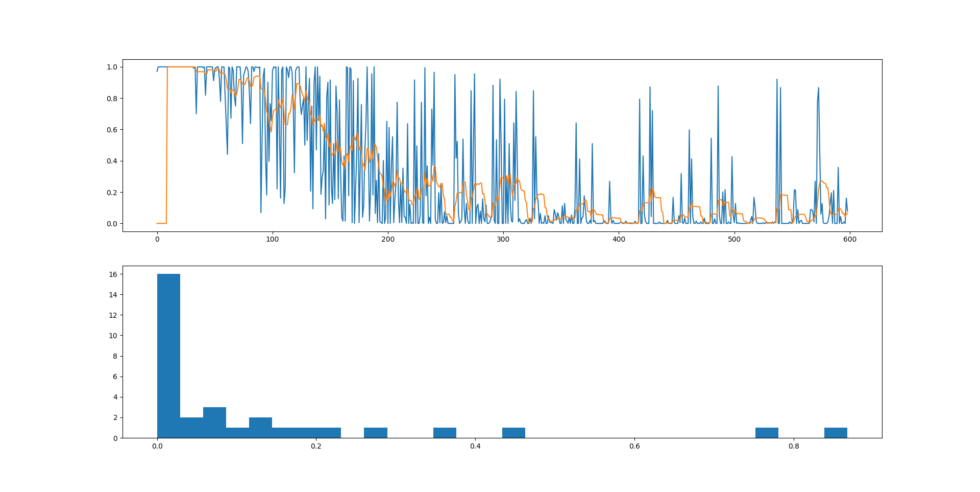The width and height of the screenshot is (980, 492).
Task: Click the histogram bar with height 3
Action: pyautogui.click(x=214, y=423)
